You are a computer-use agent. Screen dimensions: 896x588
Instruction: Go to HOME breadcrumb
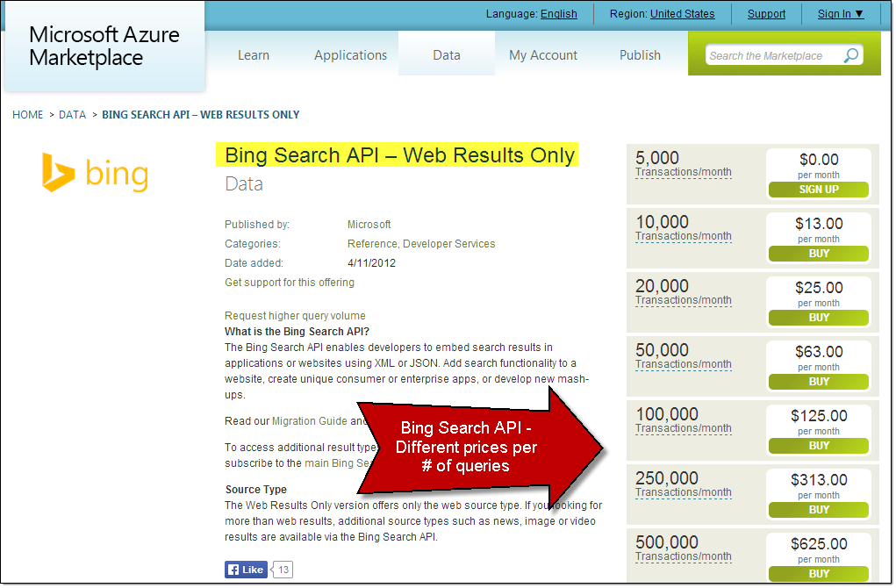[27, 115]
